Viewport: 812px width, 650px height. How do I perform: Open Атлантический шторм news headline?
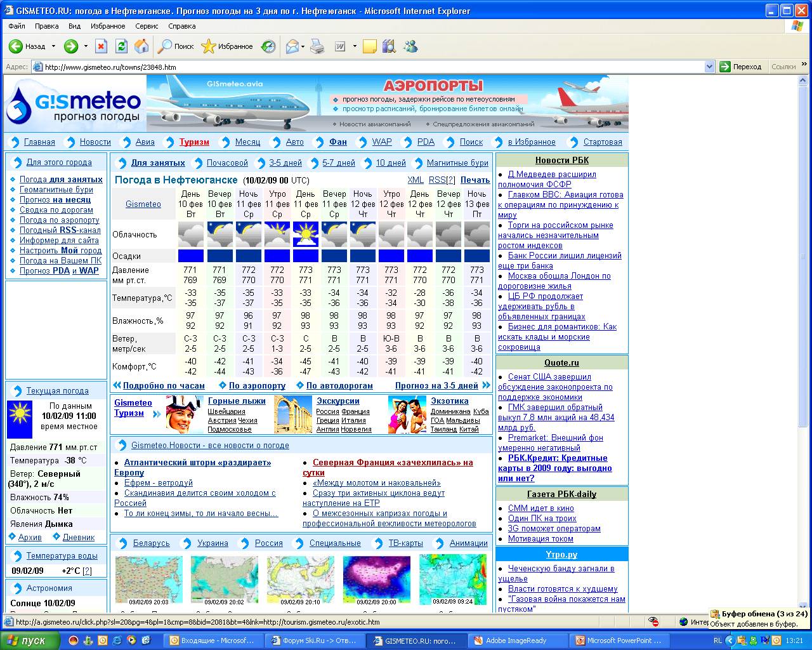pyautogui.click(x=193, y=468)
